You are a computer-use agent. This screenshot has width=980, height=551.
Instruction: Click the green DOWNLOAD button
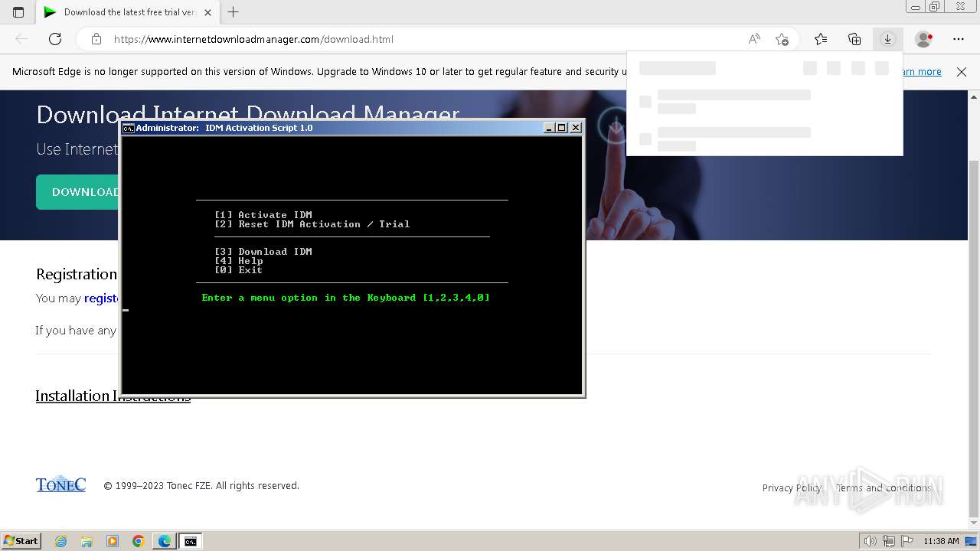coord(78,192)
